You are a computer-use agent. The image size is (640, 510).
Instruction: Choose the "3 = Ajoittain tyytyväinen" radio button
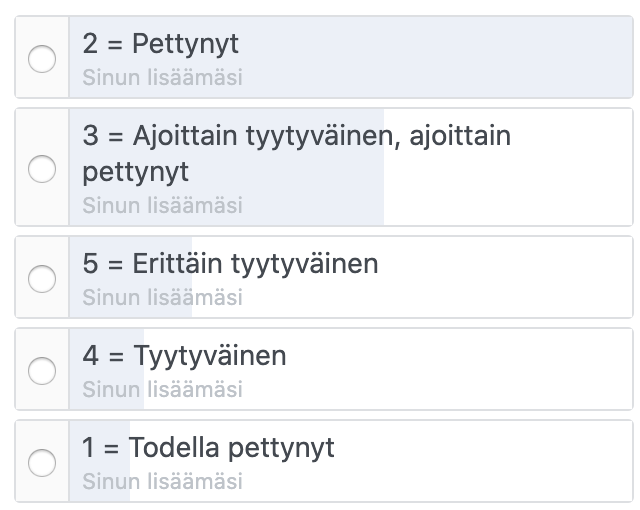42,169
